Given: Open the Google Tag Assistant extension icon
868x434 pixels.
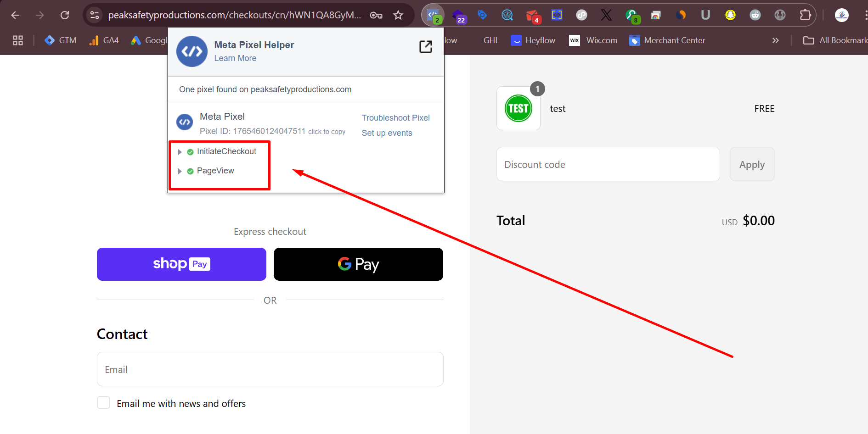Looking at the screenshot, I should [x=482, y=15].
